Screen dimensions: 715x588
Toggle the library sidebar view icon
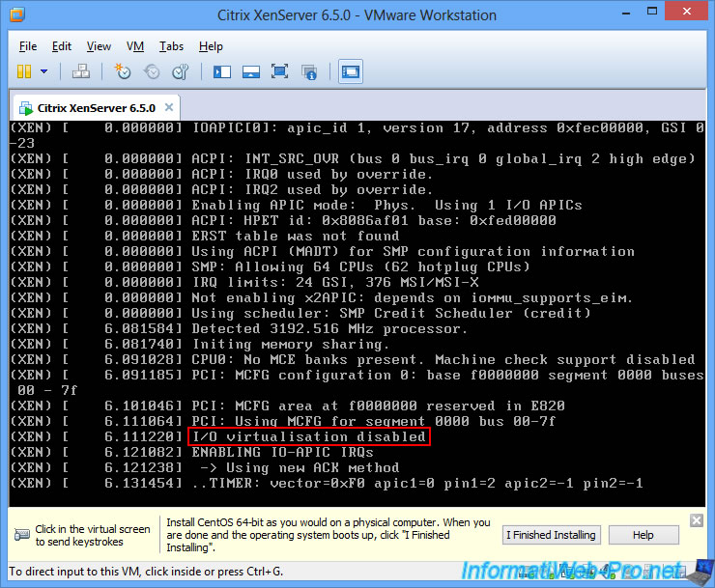222,71
